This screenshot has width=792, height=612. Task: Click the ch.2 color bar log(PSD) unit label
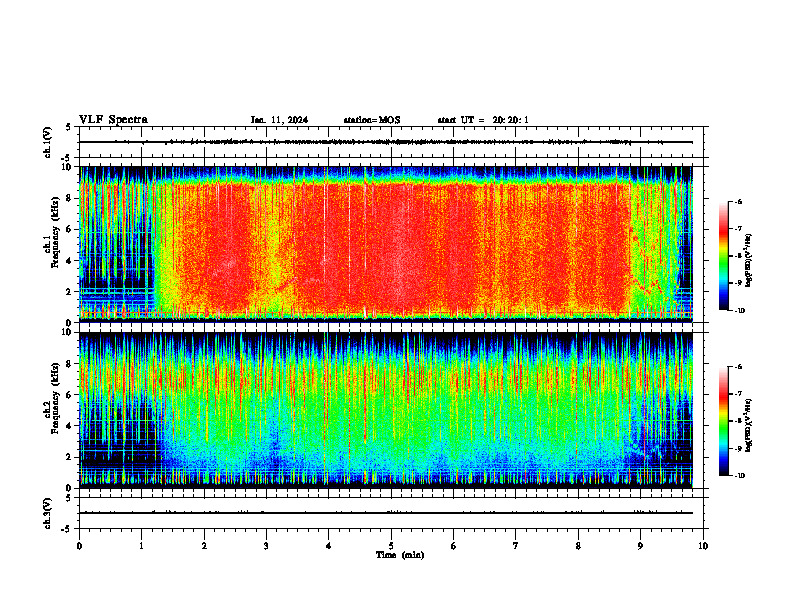tap(749, 426)
